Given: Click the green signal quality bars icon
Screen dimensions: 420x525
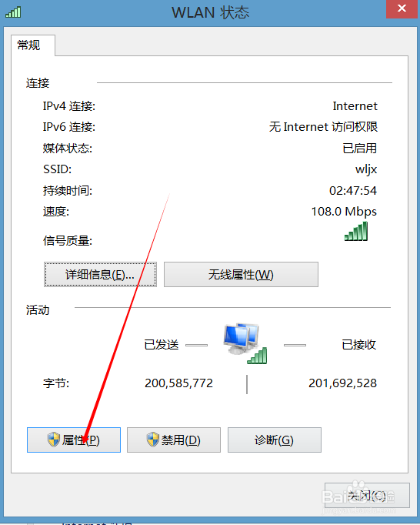Looking at the screenshot, I should [x=356, y=231].
